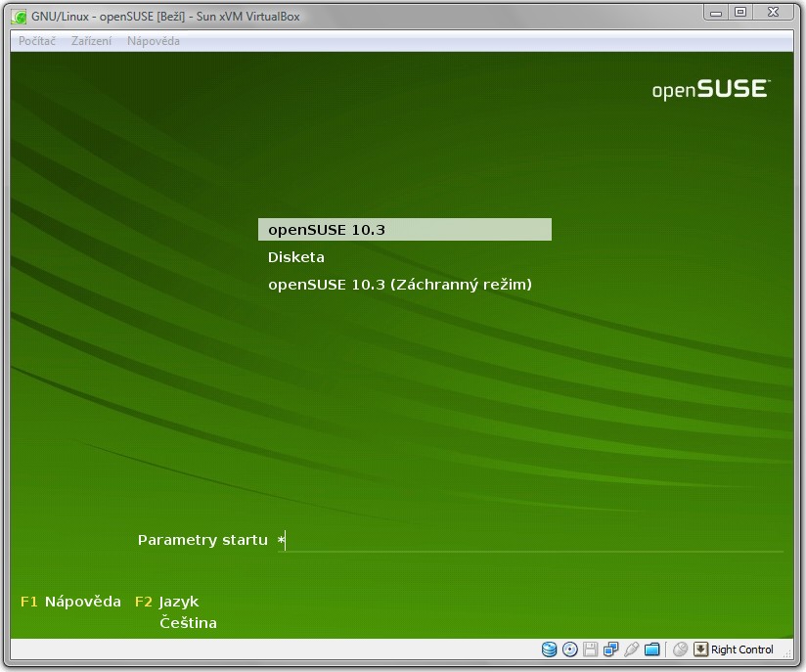Click F1 Nápověda help option

71,602
